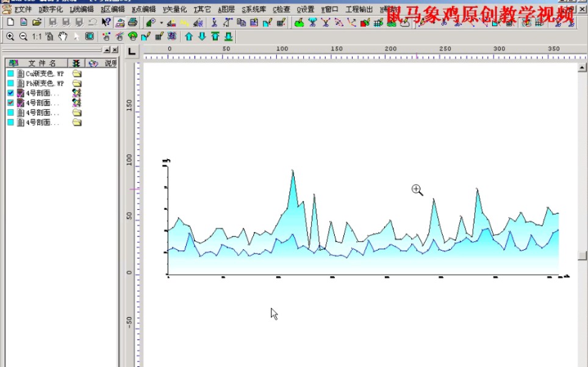588x367 pixels.
Task: Close the file list panel with its x button
Action: pos(115,50)
